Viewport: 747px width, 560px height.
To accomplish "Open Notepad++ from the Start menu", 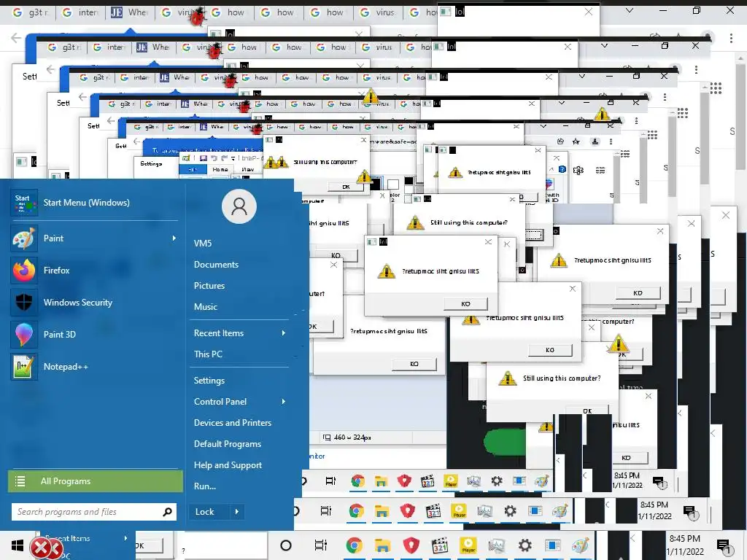I will click(x=94, y=367).
